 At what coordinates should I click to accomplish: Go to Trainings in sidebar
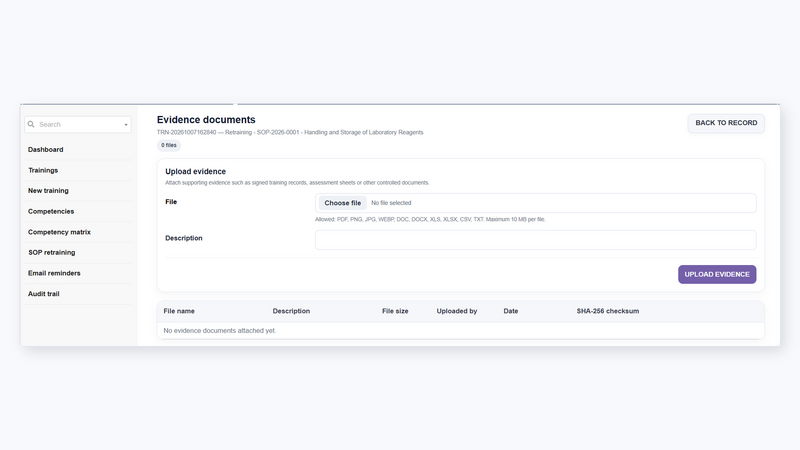(x=43, y=170)
